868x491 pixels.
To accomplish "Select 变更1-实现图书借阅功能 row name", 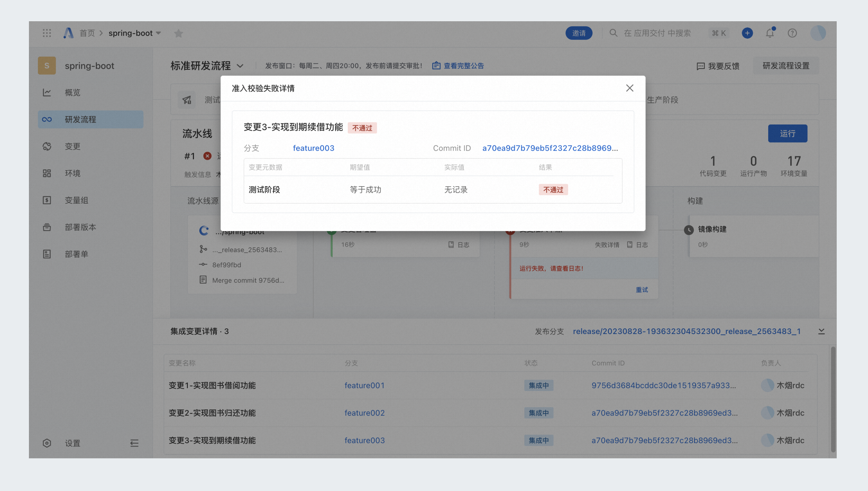I will 212,385.
